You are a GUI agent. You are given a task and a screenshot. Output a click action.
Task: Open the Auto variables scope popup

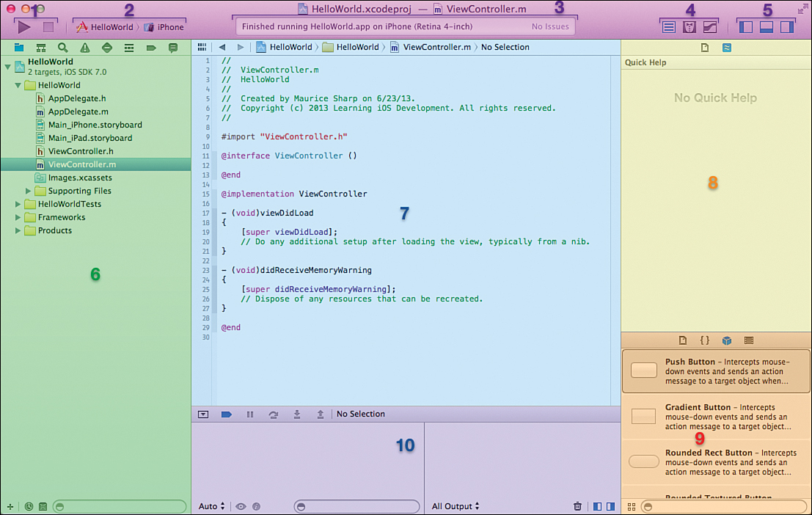[x=212, y=506]
